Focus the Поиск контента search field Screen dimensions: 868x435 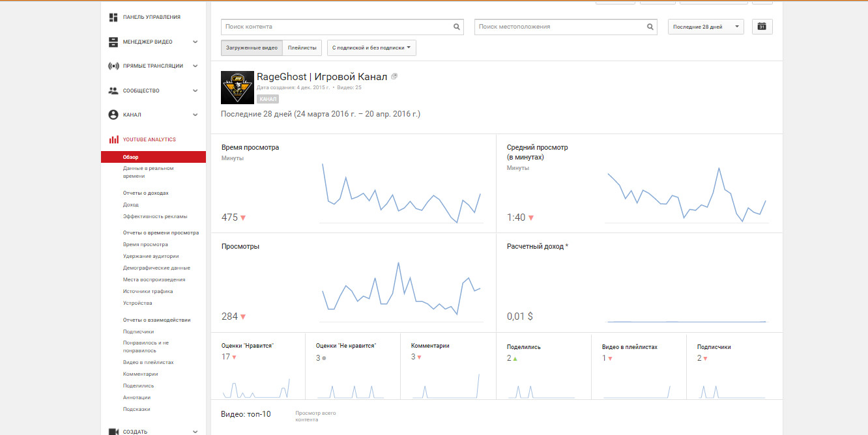[x=342, y=27]
